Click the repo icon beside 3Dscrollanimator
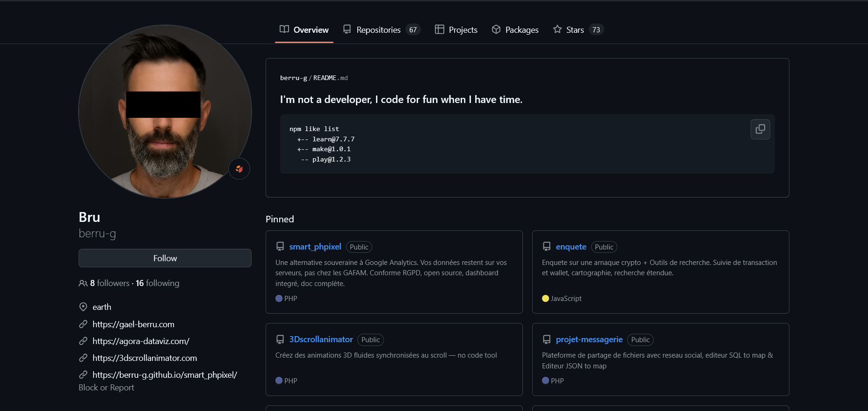This screenshot has width=868, height=411. [280, 339]
